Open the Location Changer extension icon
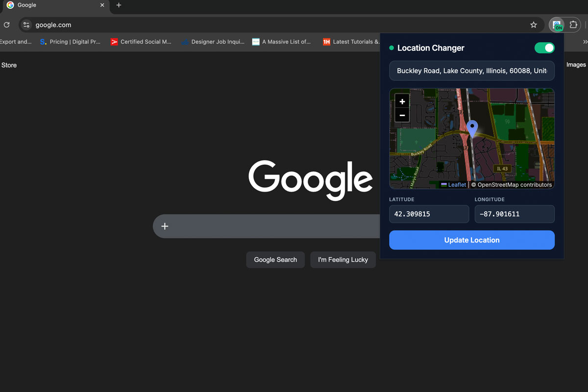 click(557, 24)
